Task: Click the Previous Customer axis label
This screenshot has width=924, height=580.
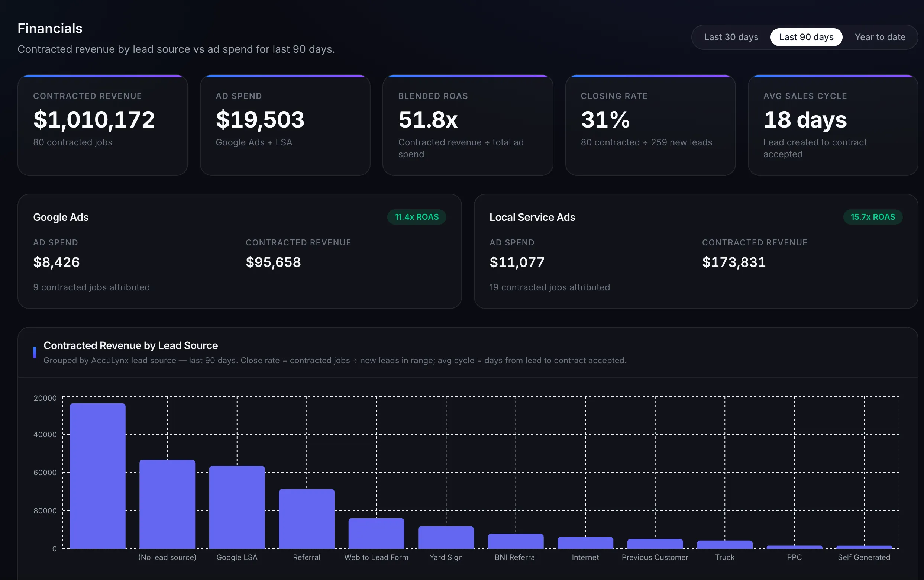Action: 655,557
